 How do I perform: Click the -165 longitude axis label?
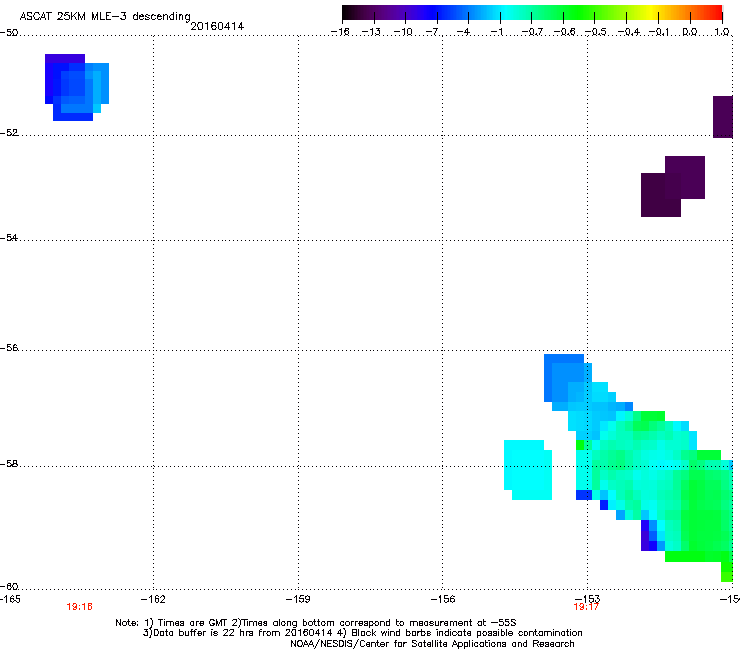click(x=10, y=599)
